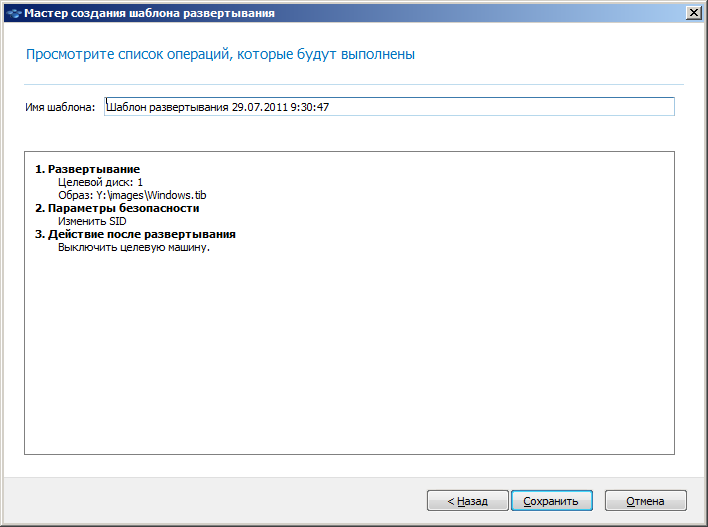Select the '2. Параметры безопасности' heading

[117, 208]
